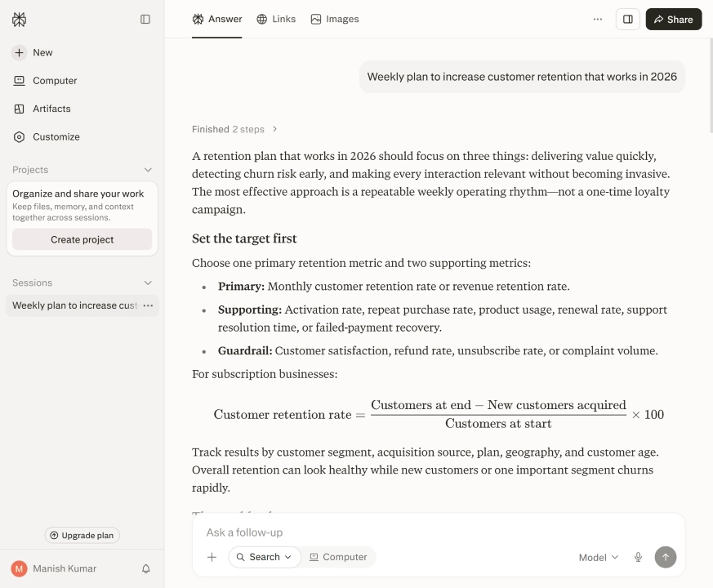
Task: Switch to the Images tab
Action: pos(335,19)
